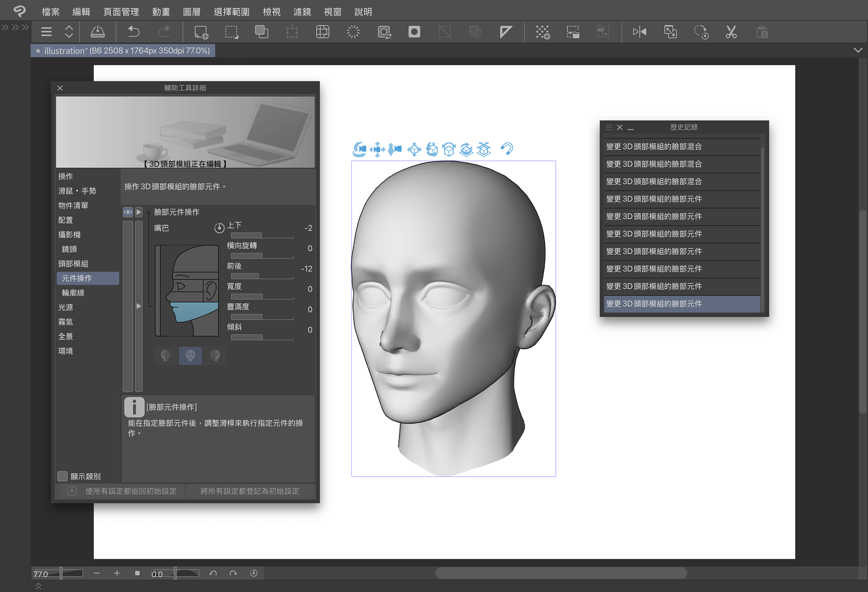Open the 檔案 menu
This screenshot has width=868, height=592.
[50, 12]
